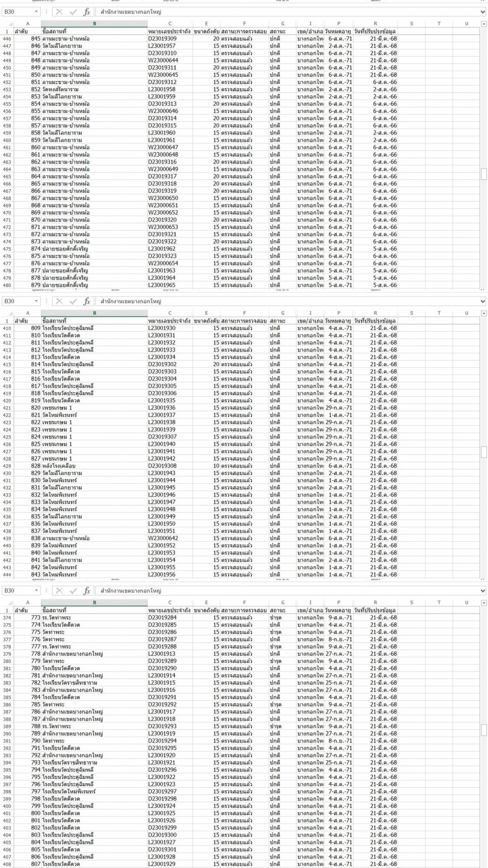This screenshot has width=488, height=868.
Task: Expand the formula bar chevron in bottom spreadsheet
Action: coord(482,591)
